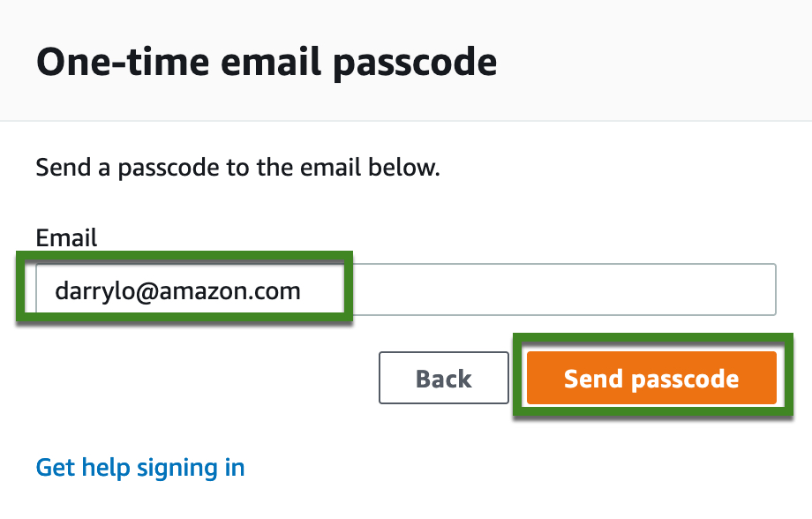
Task: Click the 'Send a passcode to the email below' text
Action: [x=237, y=168]
